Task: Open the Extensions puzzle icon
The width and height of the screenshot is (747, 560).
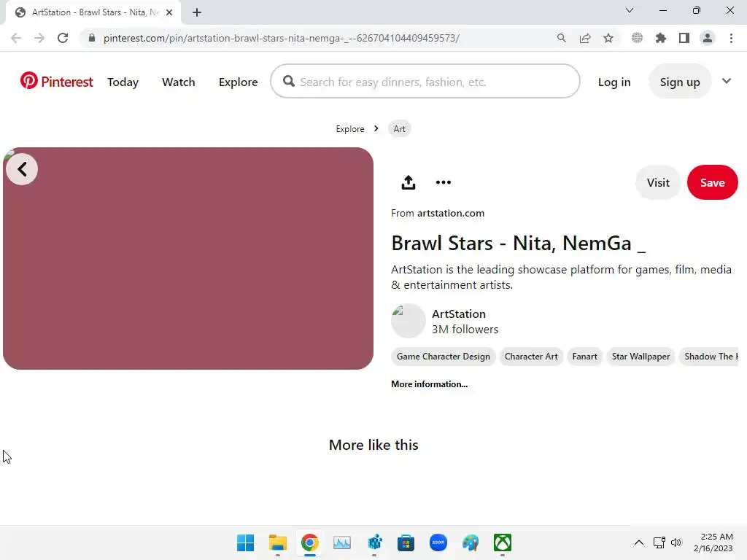Action: pos(661,38)
